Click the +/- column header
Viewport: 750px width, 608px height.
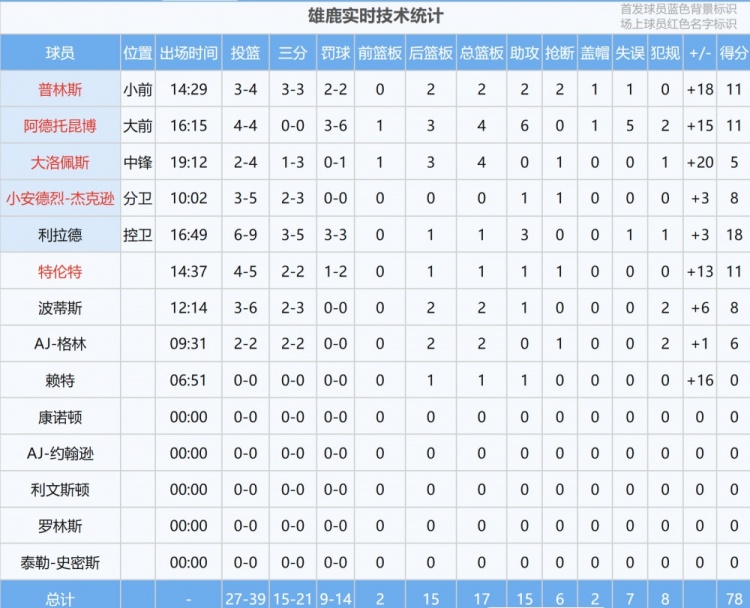pyautogui.click(x=699, y=53)
